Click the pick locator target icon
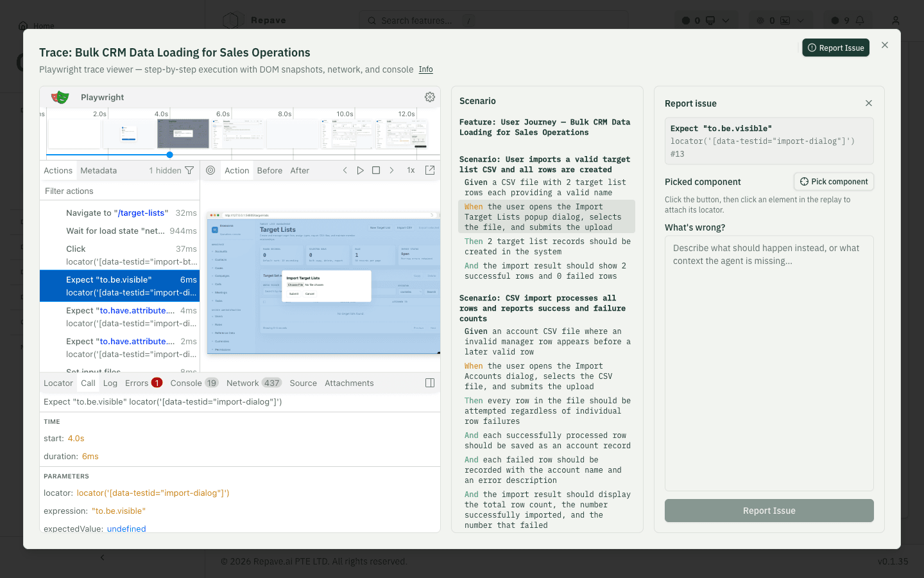924x578 pixels. [x=210, y=170]
